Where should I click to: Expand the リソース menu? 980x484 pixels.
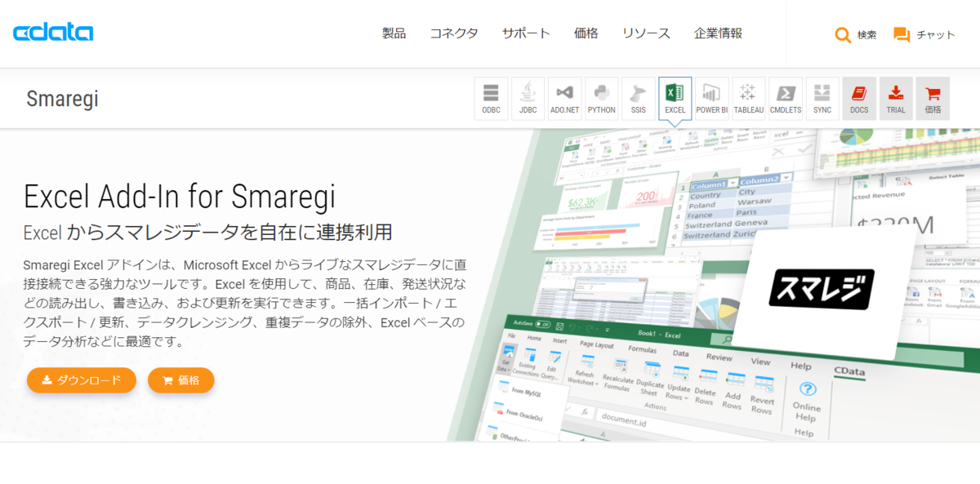coord(646,33)
